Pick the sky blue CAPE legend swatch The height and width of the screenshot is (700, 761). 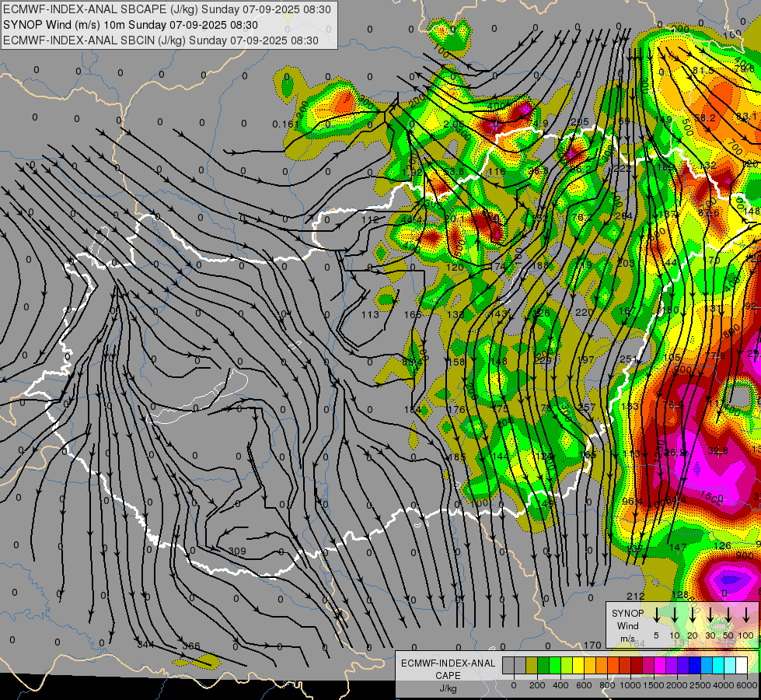pyautogui.click(x=707, y=665)
